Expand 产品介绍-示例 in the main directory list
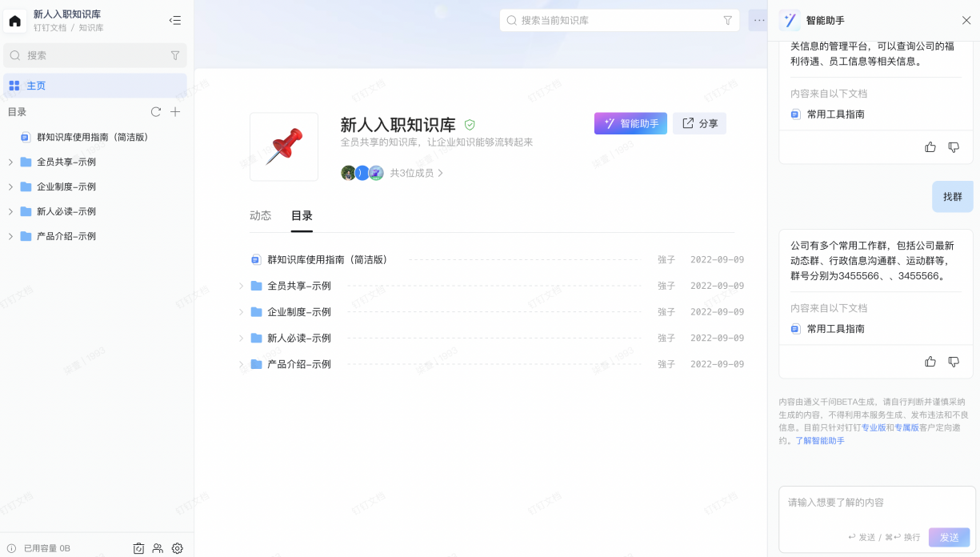 coord(241,364)
